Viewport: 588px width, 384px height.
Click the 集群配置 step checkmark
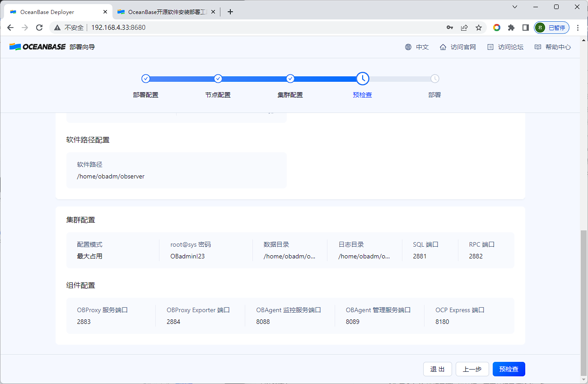pos(290,79)
